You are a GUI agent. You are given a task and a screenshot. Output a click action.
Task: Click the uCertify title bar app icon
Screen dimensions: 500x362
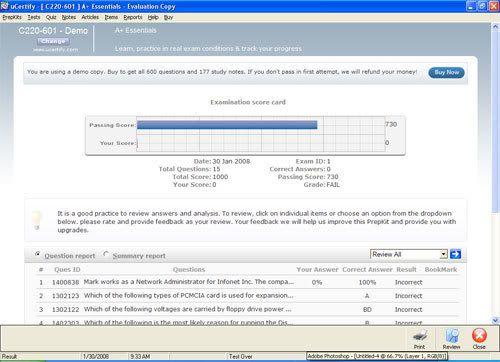[4, 6]
